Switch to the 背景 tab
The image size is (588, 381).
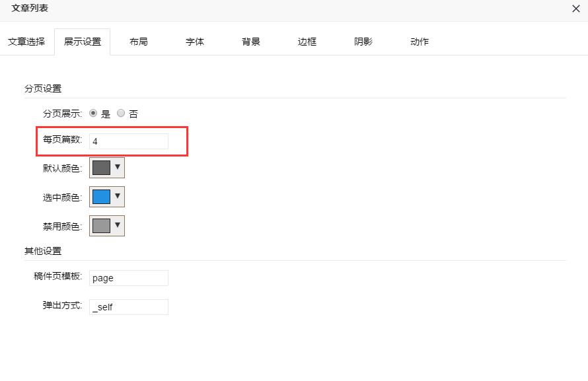[251, 42]
